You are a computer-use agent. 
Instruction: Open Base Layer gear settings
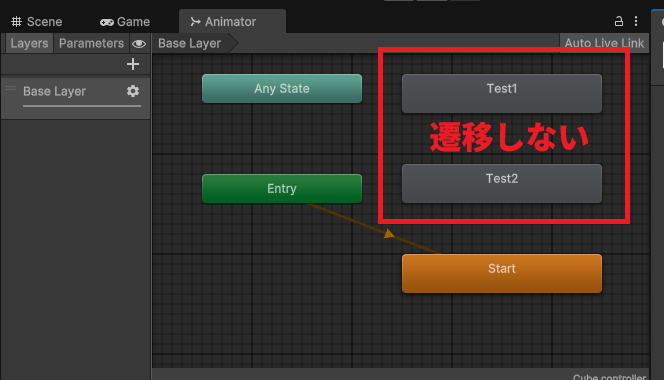(133, 91)
